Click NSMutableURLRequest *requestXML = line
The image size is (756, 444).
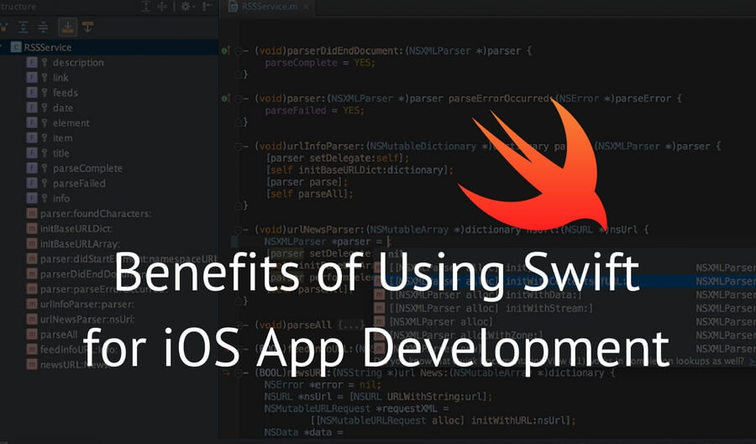click(356, 408)
